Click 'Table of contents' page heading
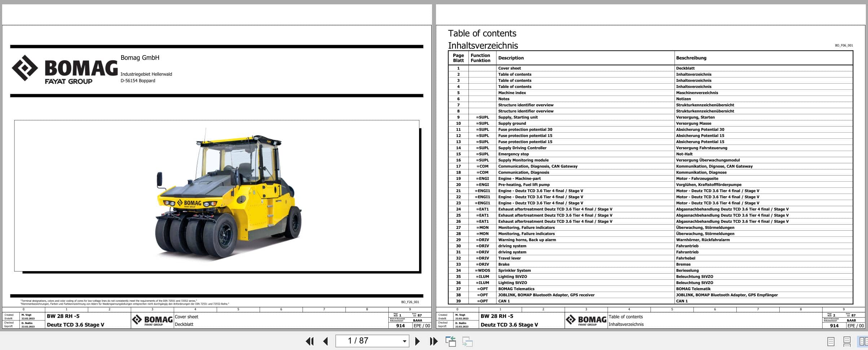This screenshot has height=350, width=868. pos(482,33)
